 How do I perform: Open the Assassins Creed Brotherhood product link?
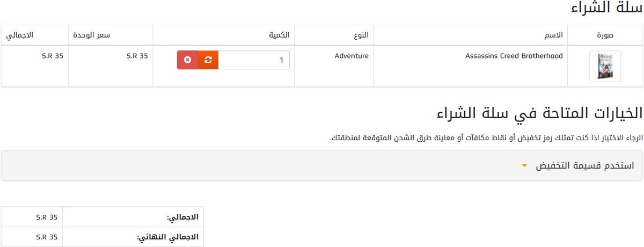point(514,55)
